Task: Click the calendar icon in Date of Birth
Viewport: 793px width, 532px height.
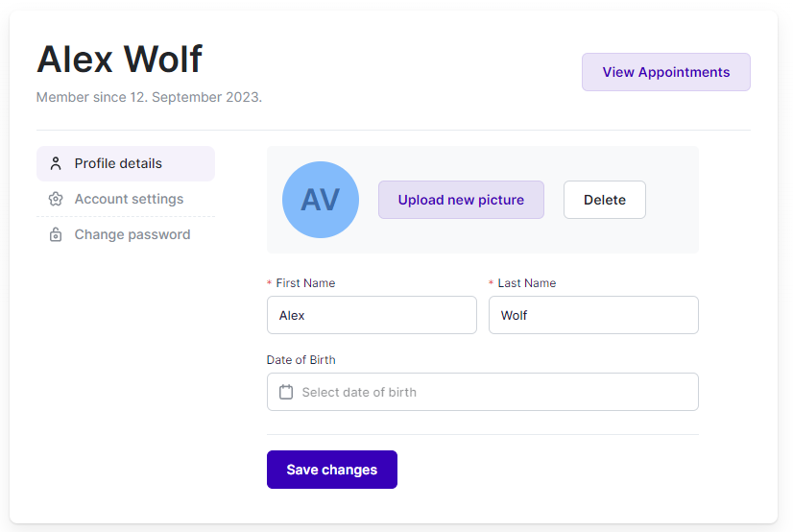Action: pos(285,392)
